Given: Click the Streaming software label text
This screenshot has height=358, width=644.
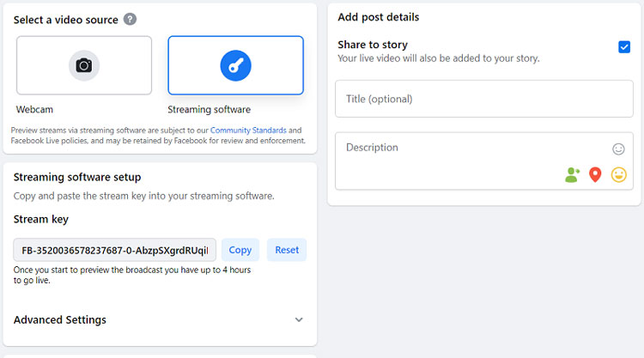Looking at the screenshot, I should click(x=210, y=110).
